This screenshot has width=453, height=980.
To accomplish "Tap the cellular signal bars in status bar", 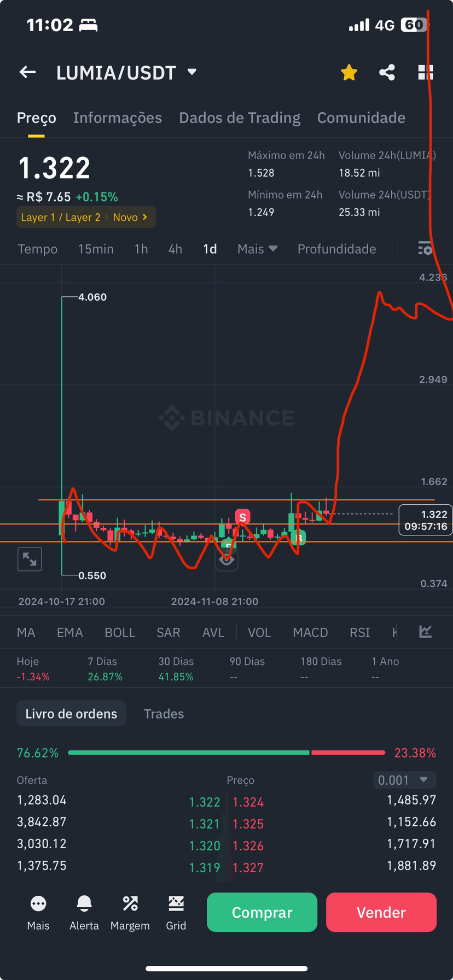I will tap(359, 25).
